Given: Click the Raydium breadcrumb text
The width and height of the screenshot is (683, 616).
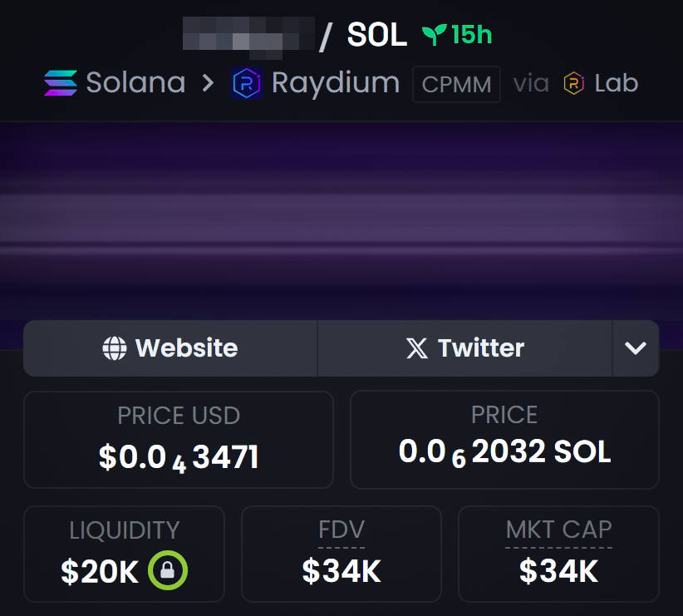Looking at the screenshot, I should coord(336,84).
